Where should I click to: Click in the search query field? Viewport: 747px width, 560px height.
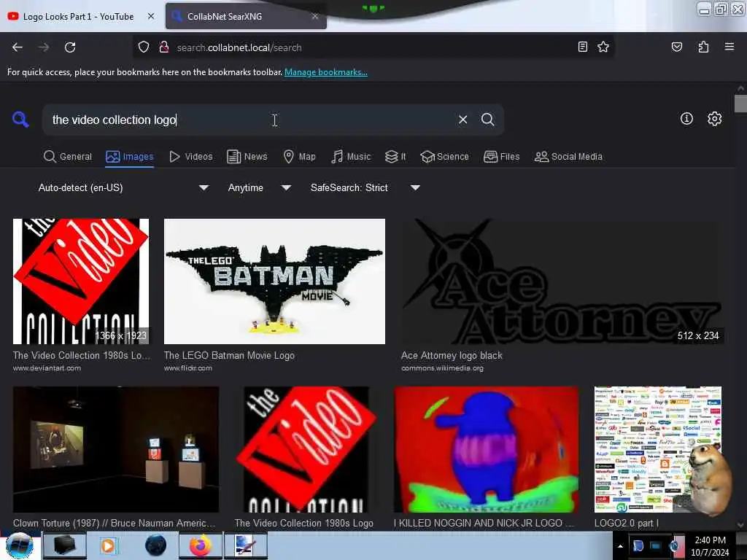[x=252, y=120]
